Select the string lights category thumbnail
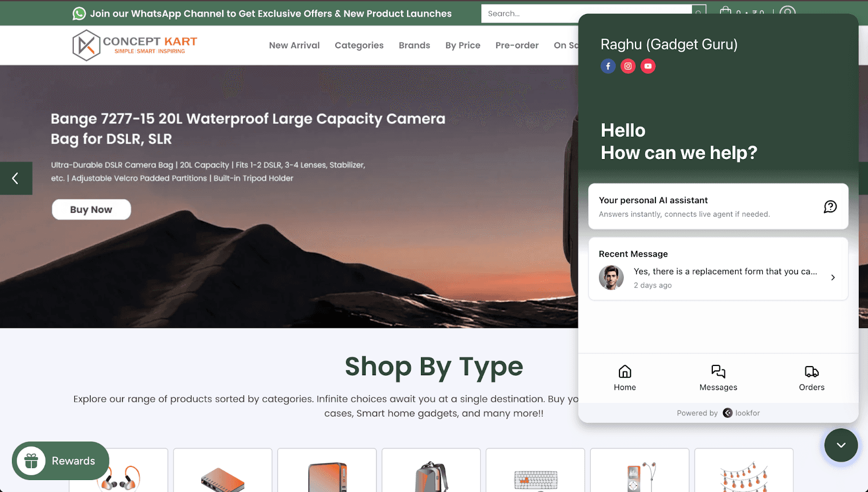Viewport: 868px width, 492px height. 744,470
